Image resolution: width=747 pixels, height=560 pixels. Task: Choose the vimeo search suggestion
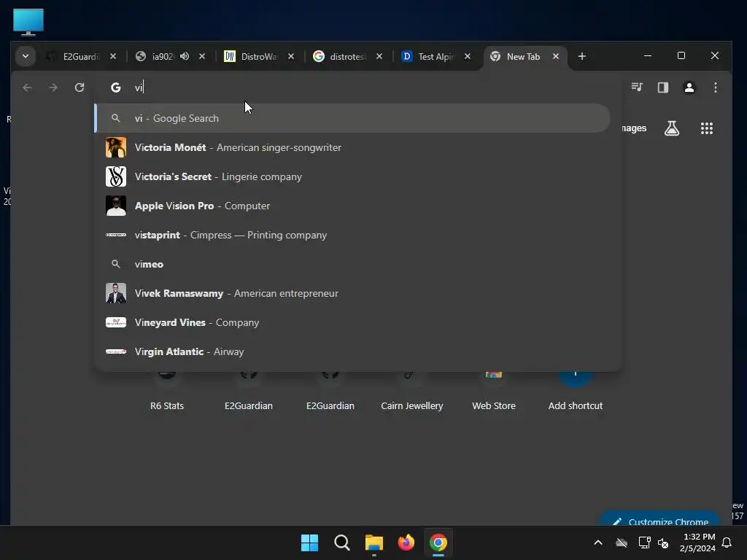click(x=352, y=264)
